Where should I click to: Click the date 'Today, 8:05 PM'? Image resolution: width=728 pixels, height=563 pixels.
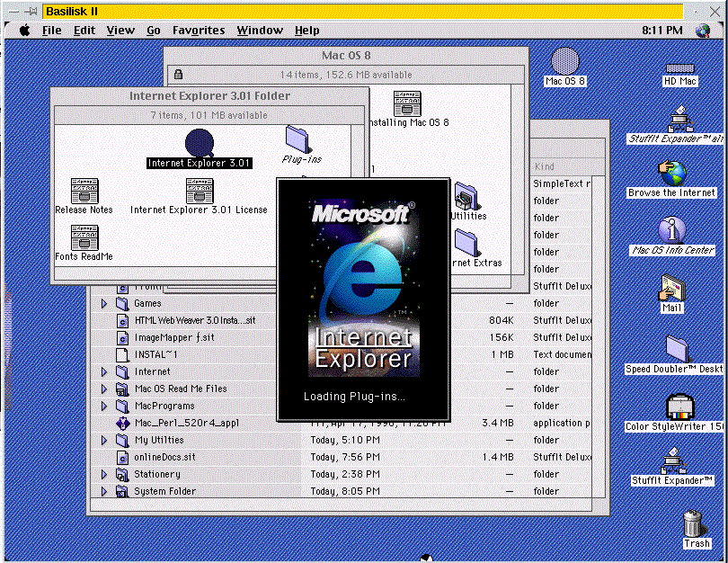[345, 491]
